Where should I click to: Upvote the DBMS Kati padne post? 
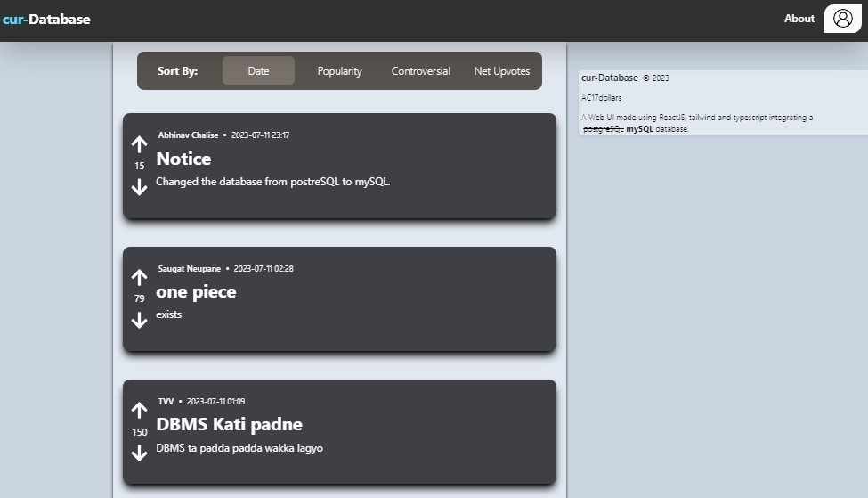pyautogui.click(x=139, y=411)
